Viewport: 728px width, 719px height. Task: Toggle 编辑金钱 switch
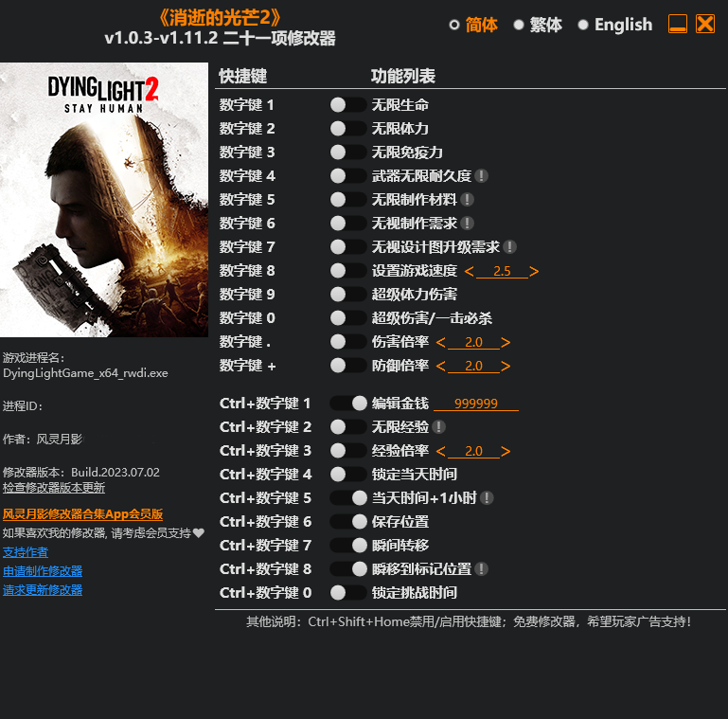click(x=348, y=404)
